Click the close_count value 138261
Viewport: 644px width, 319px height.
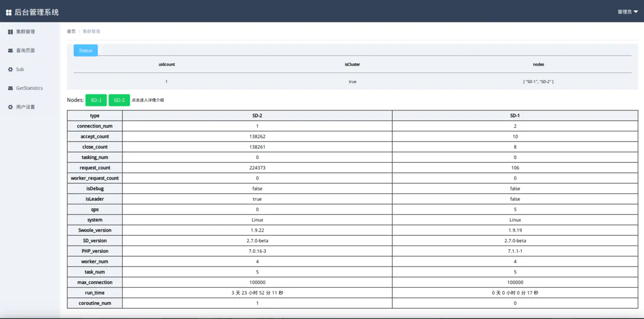point(257,147)
